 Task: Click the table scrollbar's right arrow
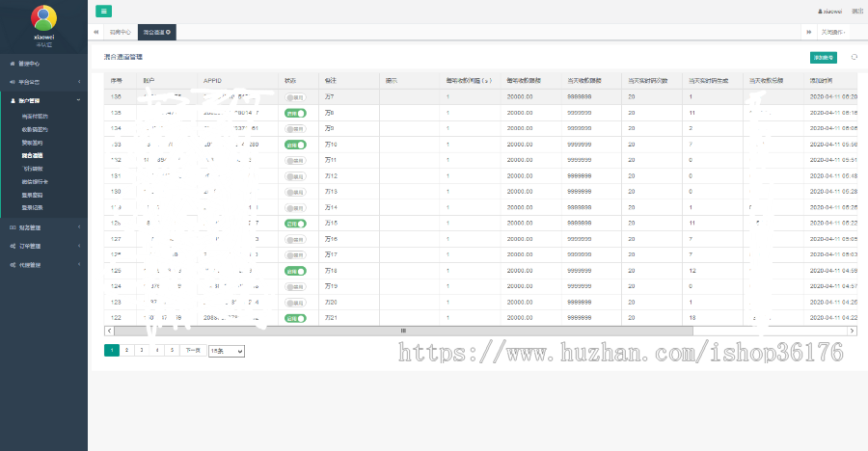click(852, 331)
